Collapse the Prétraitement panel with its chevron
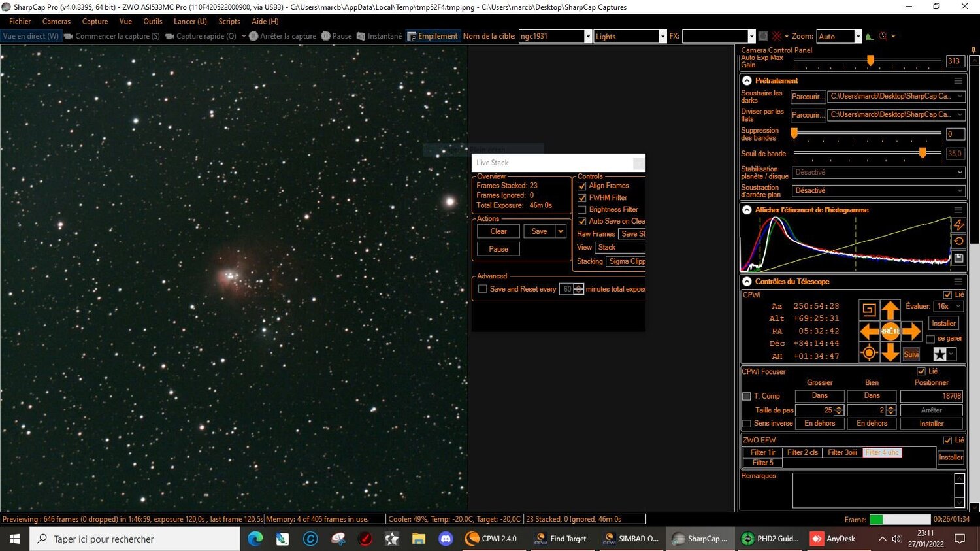 click(747, 80)
